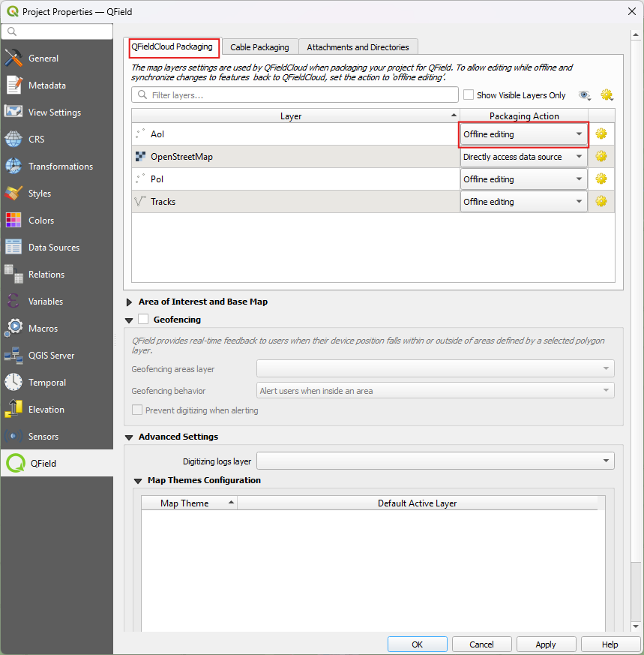Open the Digitizing logs layer dropdown
644x655 pixels.
436,461
